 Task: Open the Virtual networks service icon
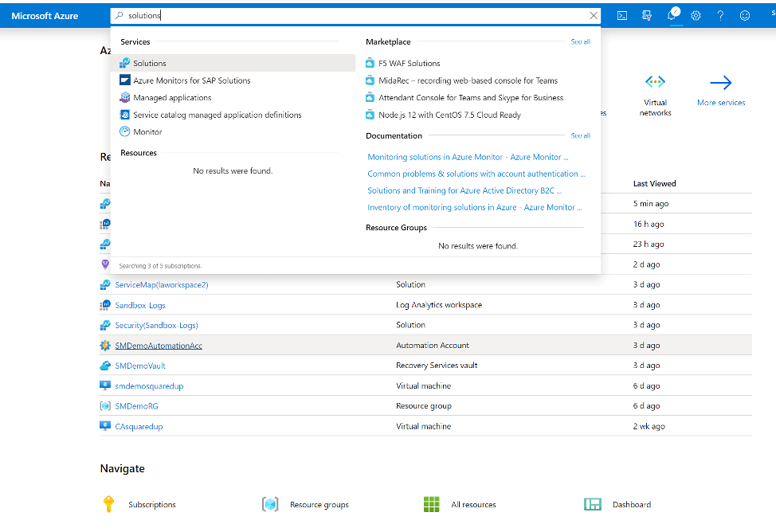655,83
